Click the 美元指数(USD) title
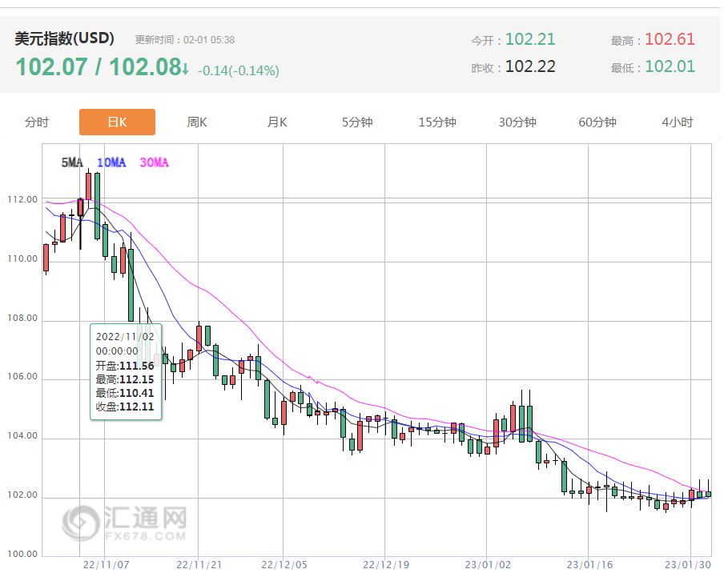 tap(65, 38)
